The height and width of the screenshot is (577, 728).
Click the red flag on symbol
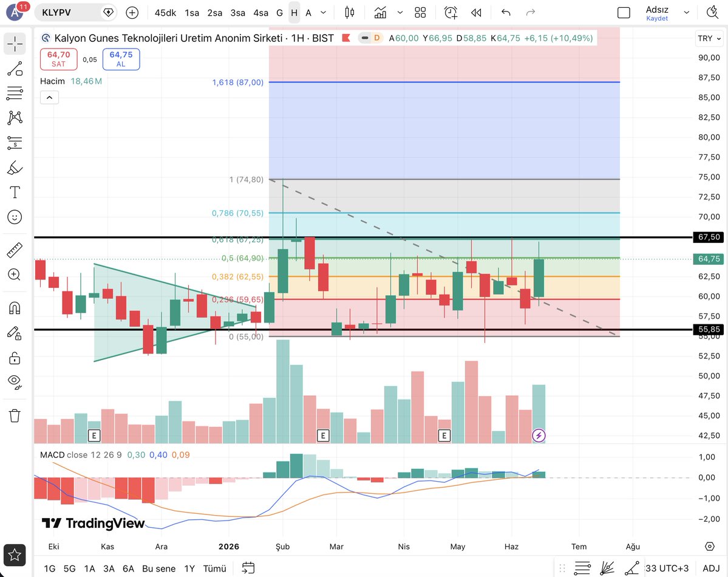pyautogui.click(x=346, y=38)
